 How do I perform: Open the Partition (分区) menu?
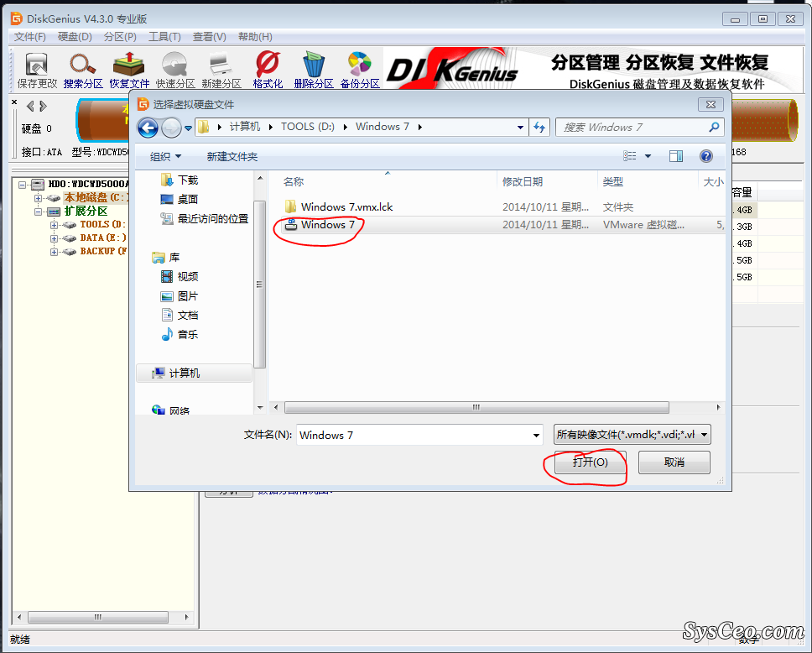(x=120, y=37)
